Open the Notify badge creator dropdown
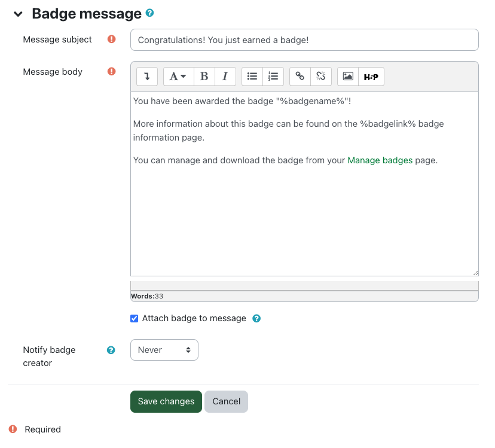 click(x=164, y=350)
